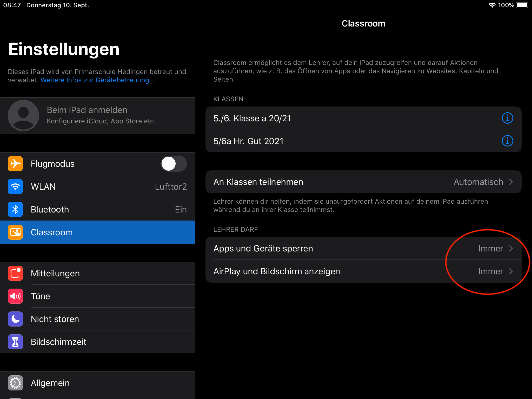Tap the orange Classroom icon in sidebar

coord(15,232)
